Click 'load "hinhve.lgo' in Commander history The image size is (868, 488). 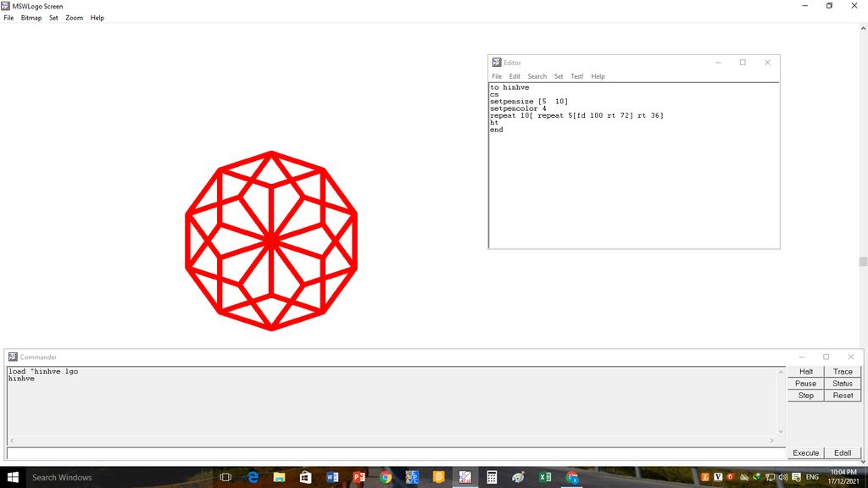coord(43,371)
